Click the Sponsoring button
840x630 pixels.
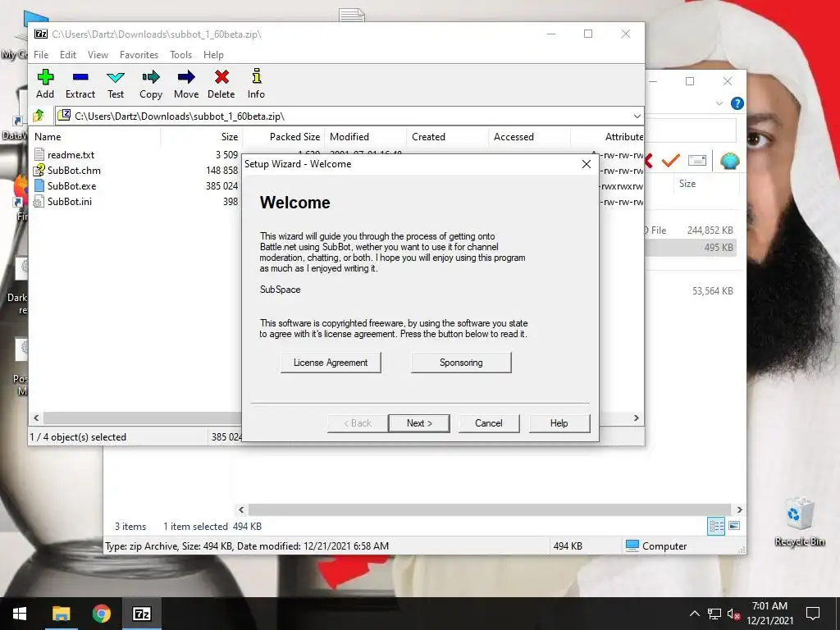[x=461, y=363]
